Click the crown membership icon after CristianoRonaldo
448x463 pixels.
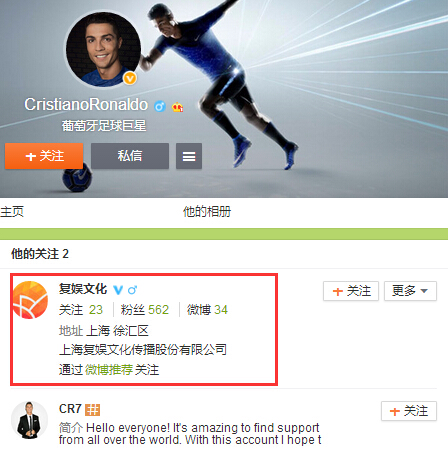point(177,107)
